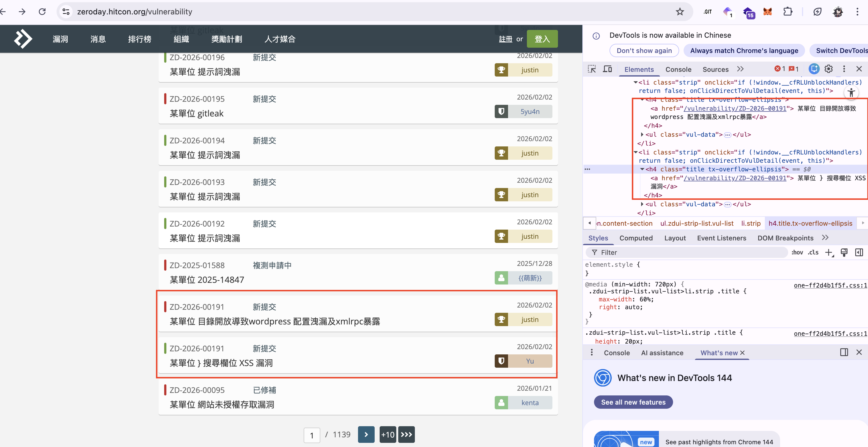
Task: Collapse the h4 title element with $0
Action: (x=642, y=169)
